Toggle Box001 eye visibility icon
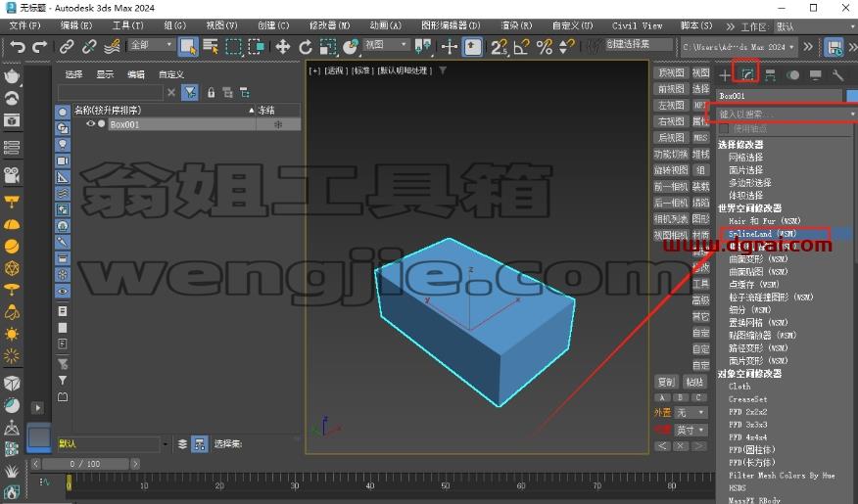This screenshot has width=858, height=504. [90, 124]
